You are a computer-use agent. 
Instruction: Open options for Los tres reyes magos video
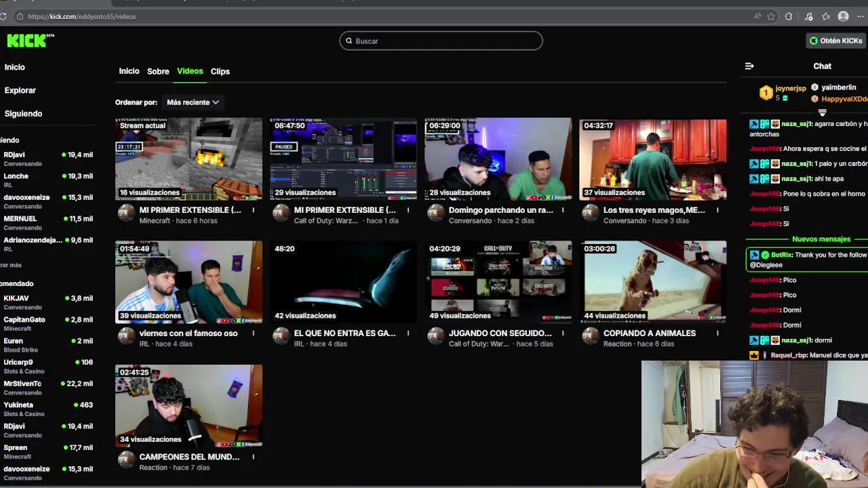coord(717,210)
